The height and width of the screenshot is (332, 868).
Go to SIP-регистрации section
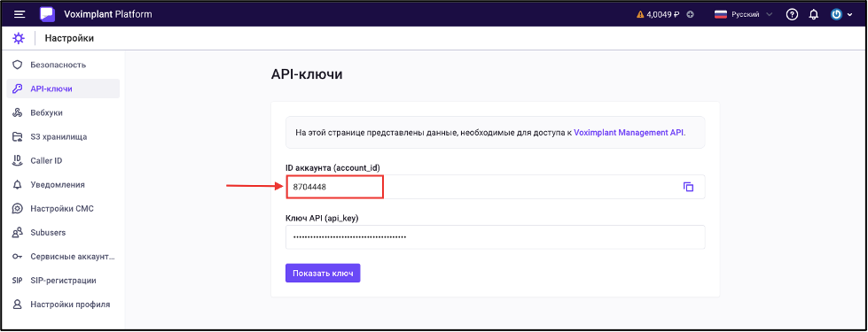[x=63, y=281]
